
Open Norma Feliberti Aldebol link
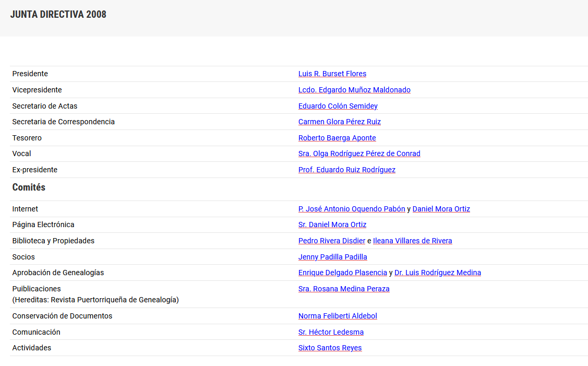(x=338, y=316)
